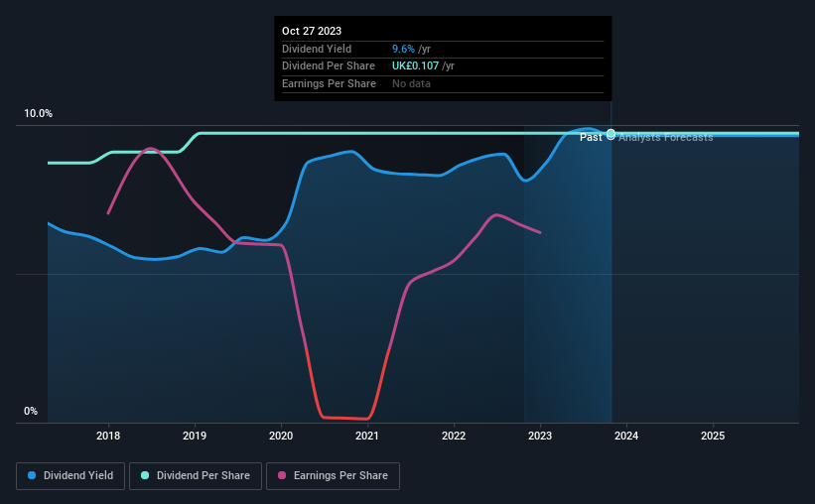
Task: Click the 9.6% dividend yield value in tooltip
Action: [403, 49]
